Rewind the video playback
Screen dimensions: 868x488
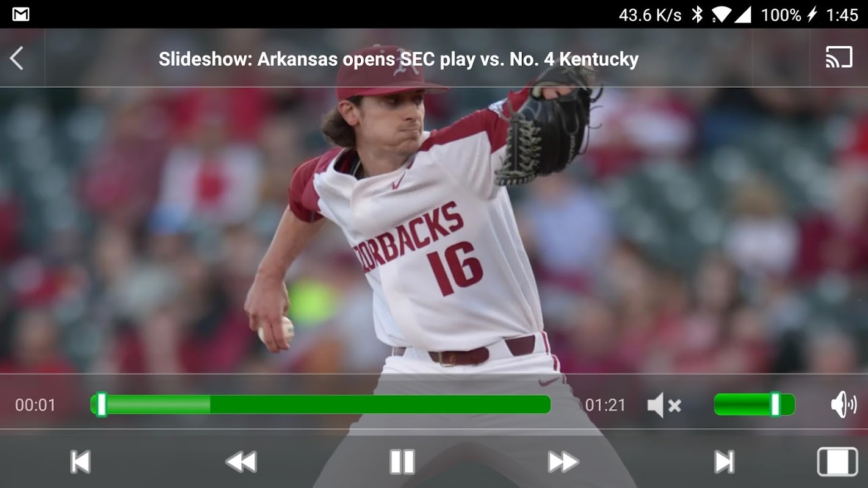[241, 462]
